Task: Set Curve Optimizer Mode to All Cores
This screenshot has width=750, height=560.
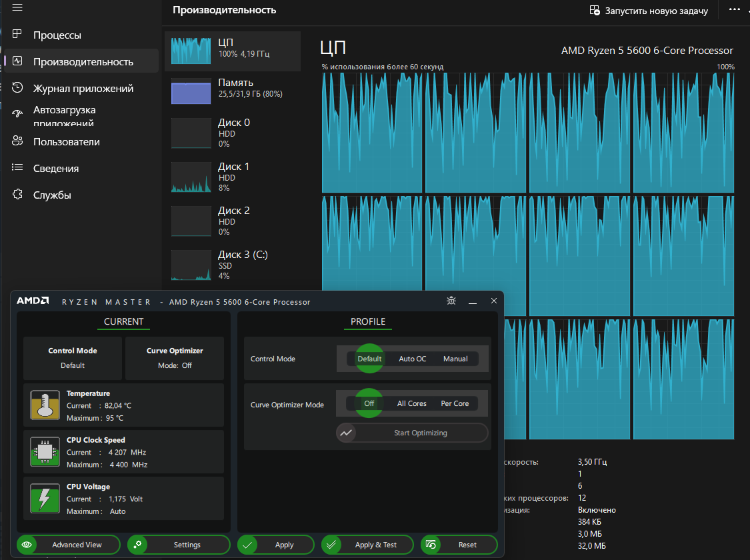Action: coord(411,403)
